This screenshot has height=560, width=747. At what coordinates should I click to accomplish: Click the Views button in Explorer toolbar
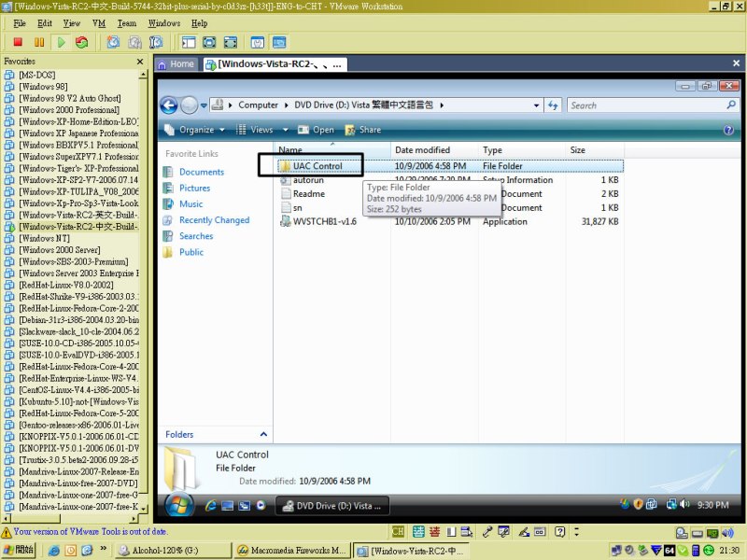click(255, 130)
